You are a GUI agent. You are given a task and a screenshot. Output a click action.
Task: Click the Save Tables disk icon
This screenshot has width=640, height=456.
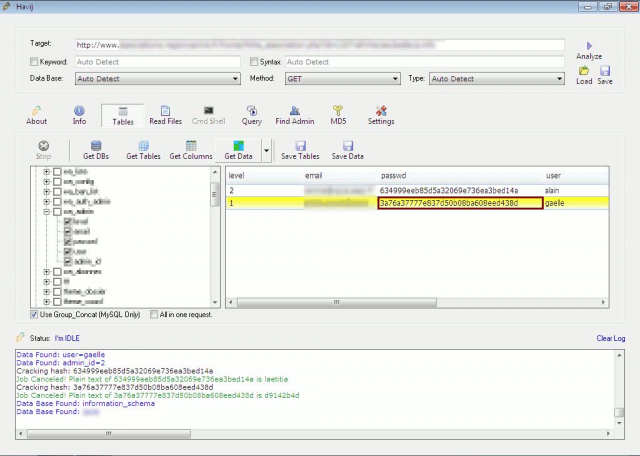pyautogui.click(x=300, y=146)
